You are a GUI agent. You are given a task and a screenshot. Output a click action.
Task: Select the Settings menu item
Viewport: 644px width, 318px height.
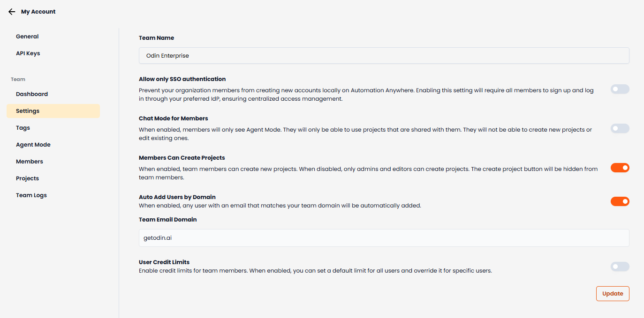[x=27, y=111]
